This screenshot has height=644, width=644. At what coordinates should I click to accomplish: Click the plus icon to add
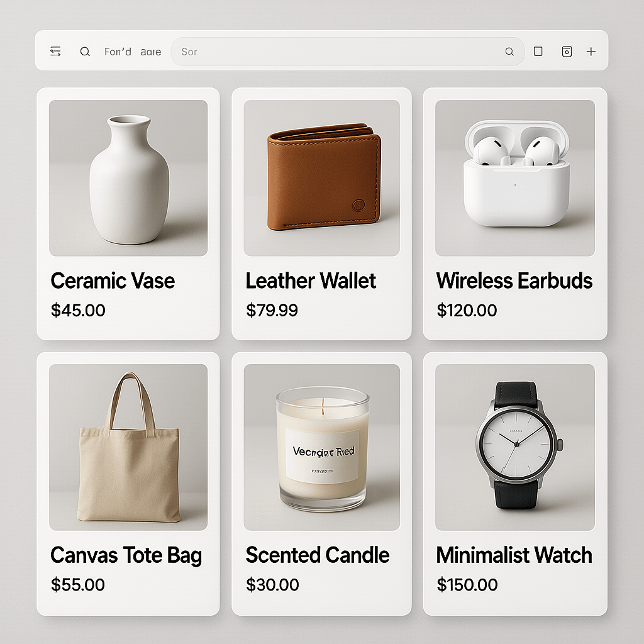coord(591,52)
